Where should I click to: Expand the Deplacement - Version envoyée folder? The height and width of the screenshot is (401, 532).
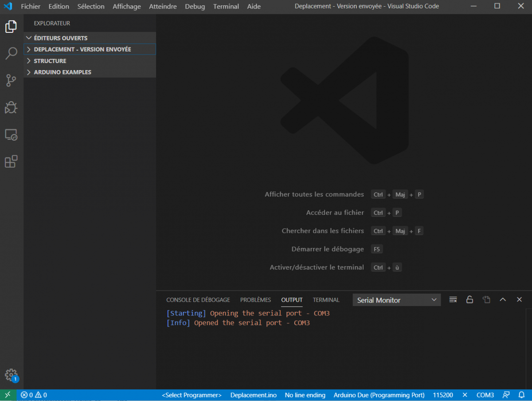click(90, 49)
